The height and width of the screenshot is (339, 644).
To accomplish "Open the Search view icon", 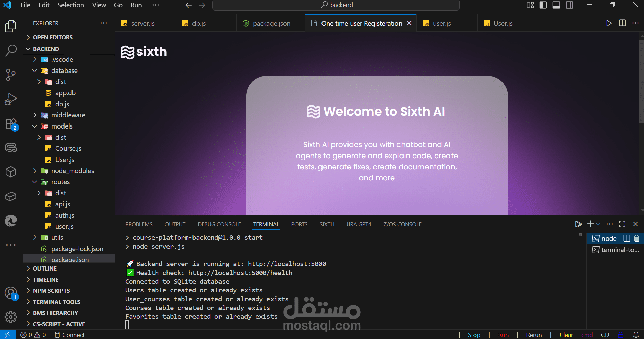I will click(x=11, y=51).
